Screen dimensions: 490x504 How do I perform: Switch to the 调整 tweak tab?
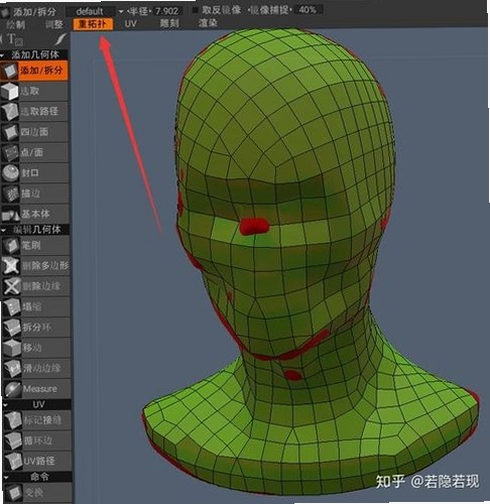(54, 24)
